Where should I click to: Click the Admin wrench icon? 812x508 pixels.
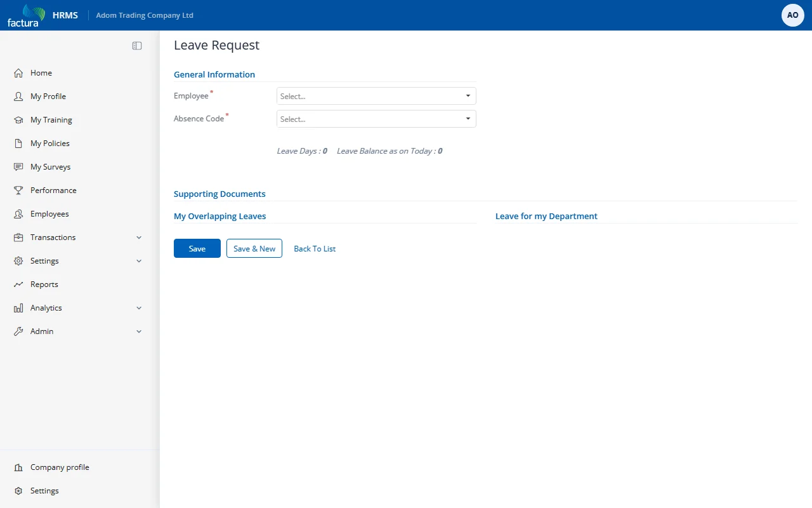pos(18,331)
